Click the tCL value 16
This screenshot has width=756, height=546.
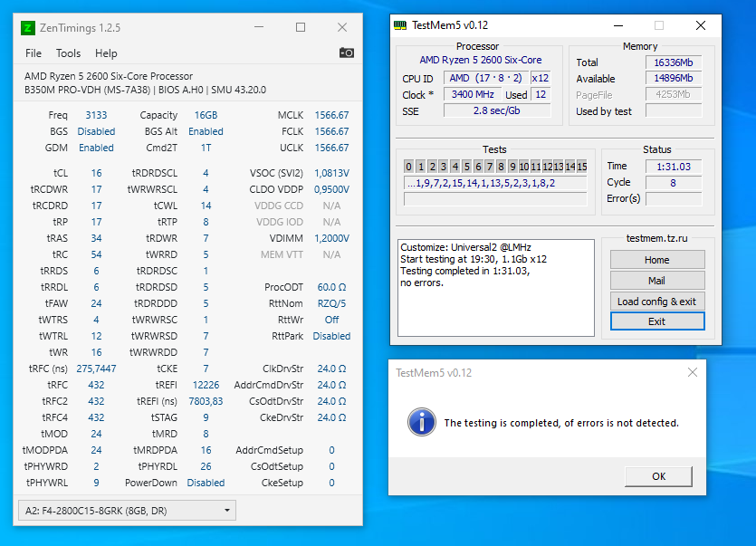tap(97, 173)
